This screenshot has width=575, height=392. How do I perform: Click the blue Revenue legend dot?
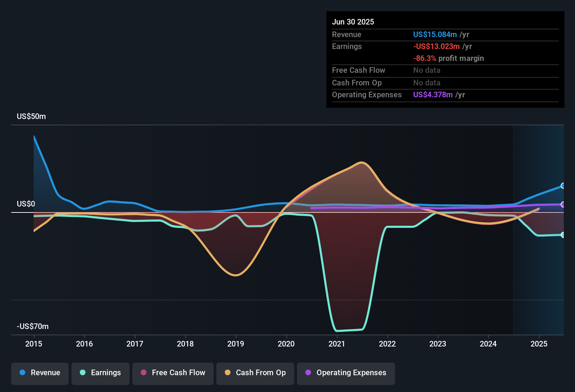pyautogui.click(x=22, y=373)
